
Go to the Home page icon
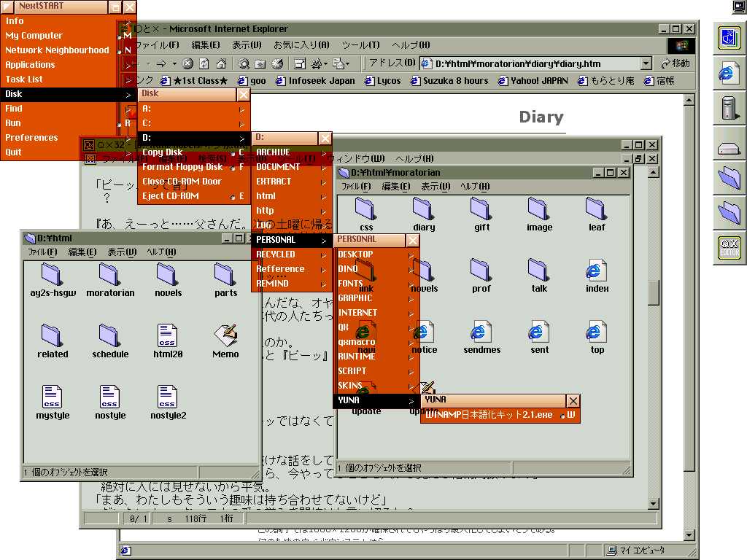pyautogui.click(x=221, y=63)
